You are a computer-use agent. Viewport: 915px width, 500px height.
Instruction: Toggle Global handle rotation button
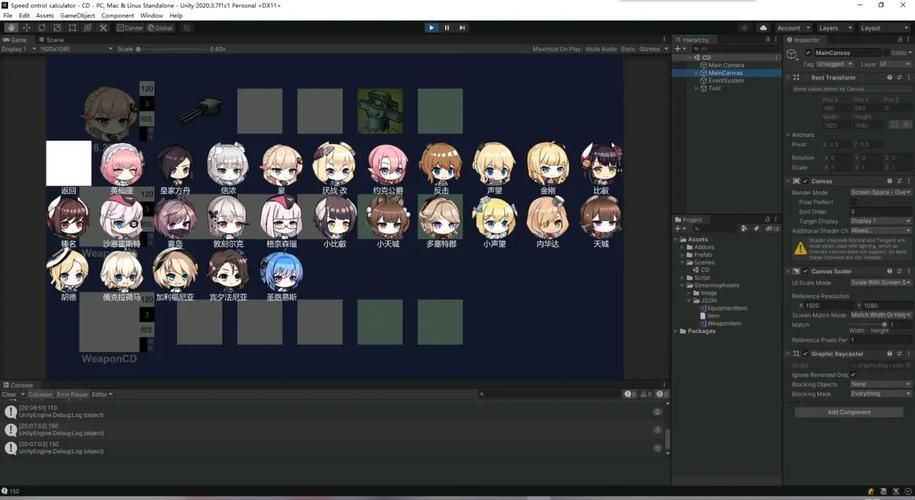point(160,27)
